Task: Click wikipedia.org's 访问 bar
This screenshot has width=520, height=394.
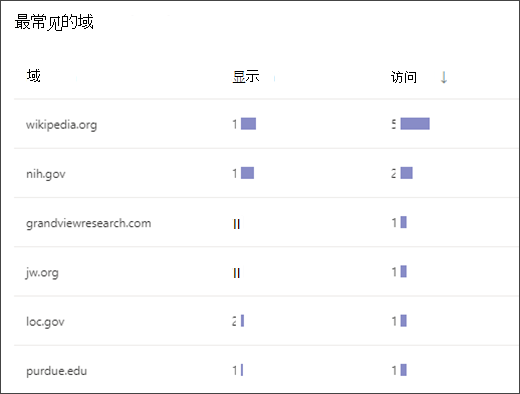Action: coord(415,124)
